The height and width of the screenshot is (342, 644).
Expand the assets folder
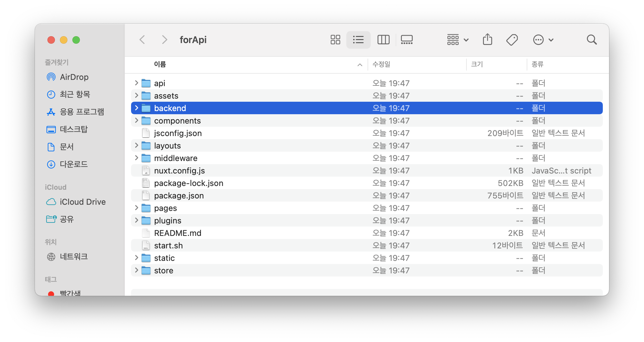point(136,95)
